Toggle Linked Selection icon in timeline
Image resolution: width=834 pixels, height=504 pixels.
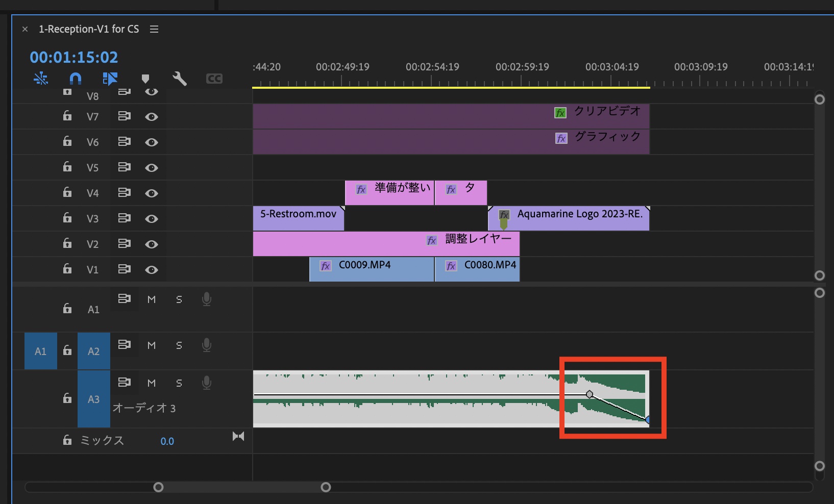tap(110, 79)
